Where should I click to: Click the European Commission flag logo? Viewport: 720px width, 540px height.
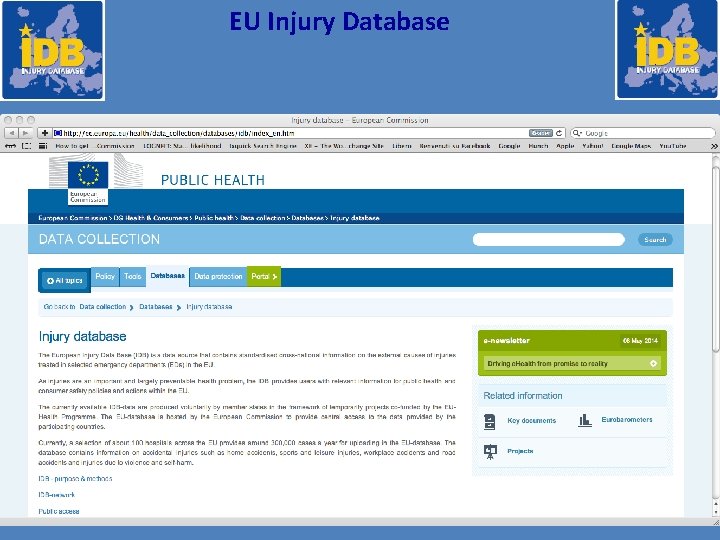(x=88, y=182)
